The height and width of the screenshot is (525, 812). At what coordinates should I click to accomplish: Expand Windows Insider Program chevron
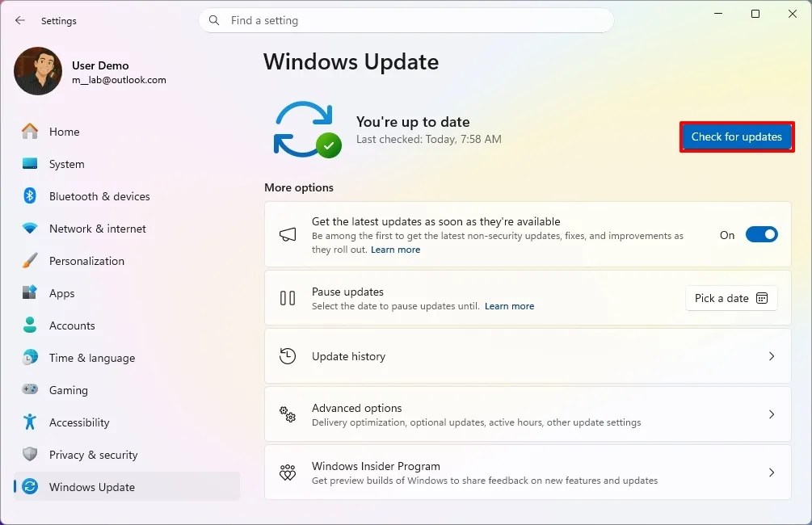[x=772, y=472]
